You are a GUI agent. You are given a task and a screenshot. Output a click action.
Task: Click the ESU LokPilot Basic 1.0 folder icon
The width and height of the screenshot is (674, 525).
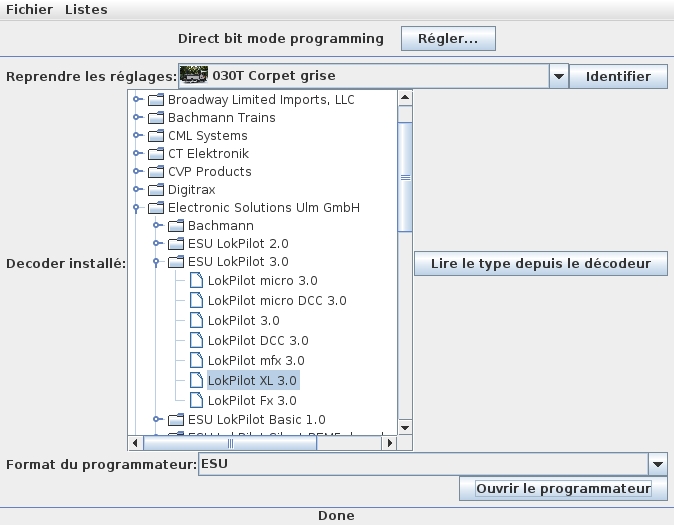176,419
